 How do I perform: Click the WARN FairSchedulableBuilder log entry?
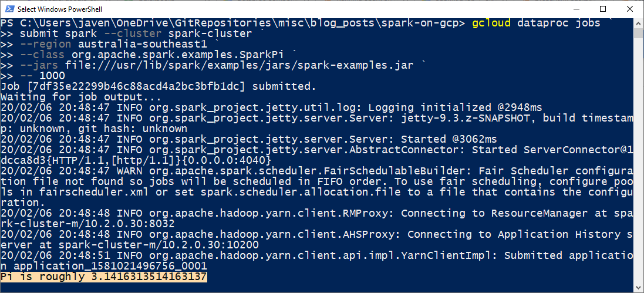(316, 187)
